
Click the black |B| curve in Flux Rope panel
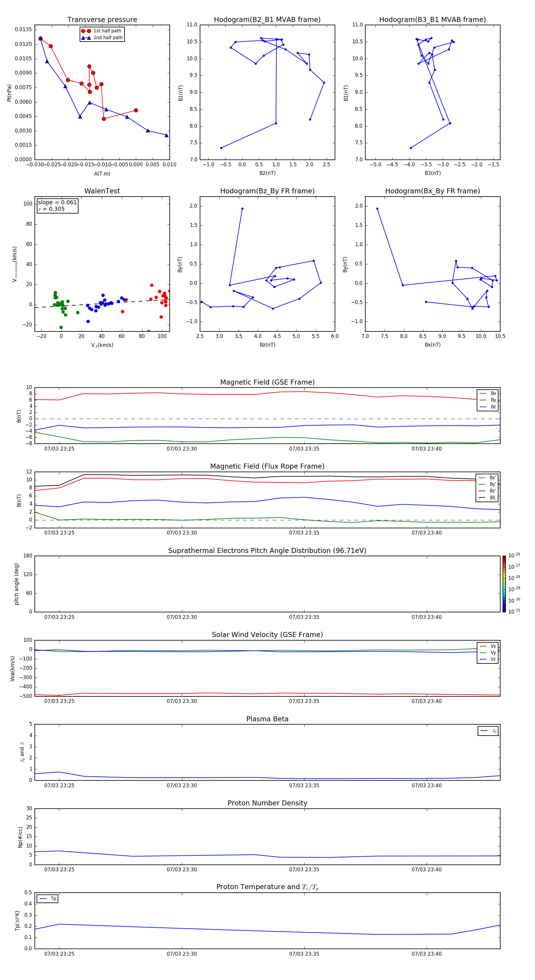[x=267, y=476]
